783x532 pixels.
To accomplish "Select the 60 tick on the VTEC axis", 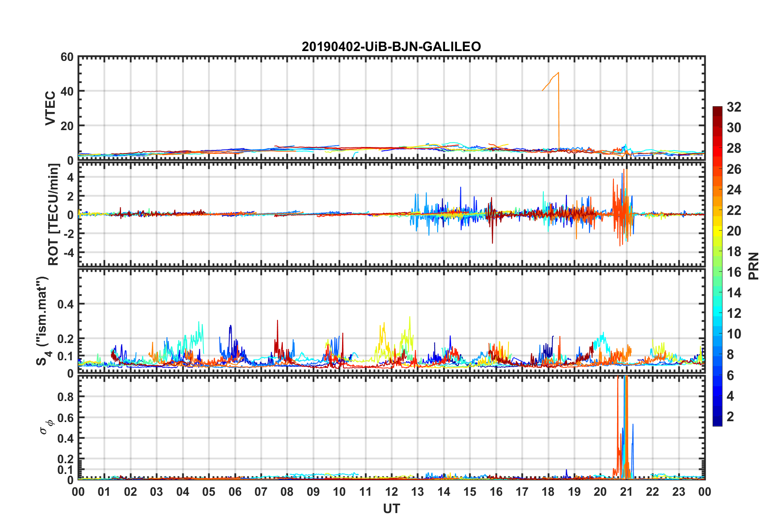I will (67, 57).
